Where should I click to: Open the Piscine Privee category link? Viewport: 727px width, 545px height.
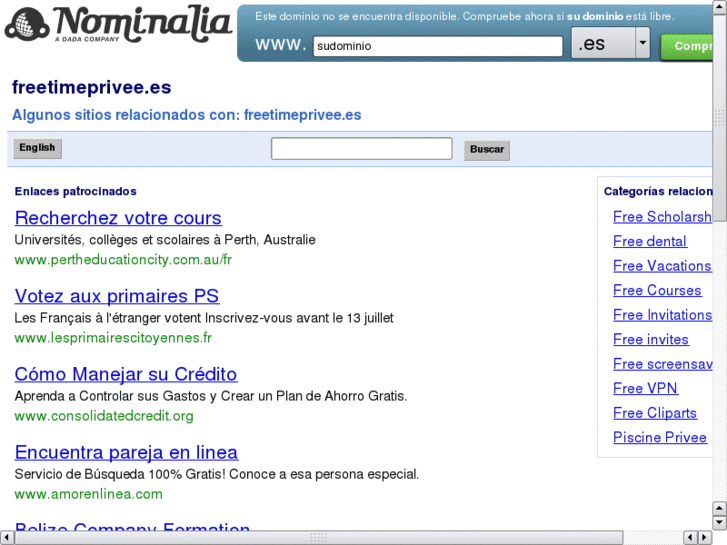click(x=660, y=437)
